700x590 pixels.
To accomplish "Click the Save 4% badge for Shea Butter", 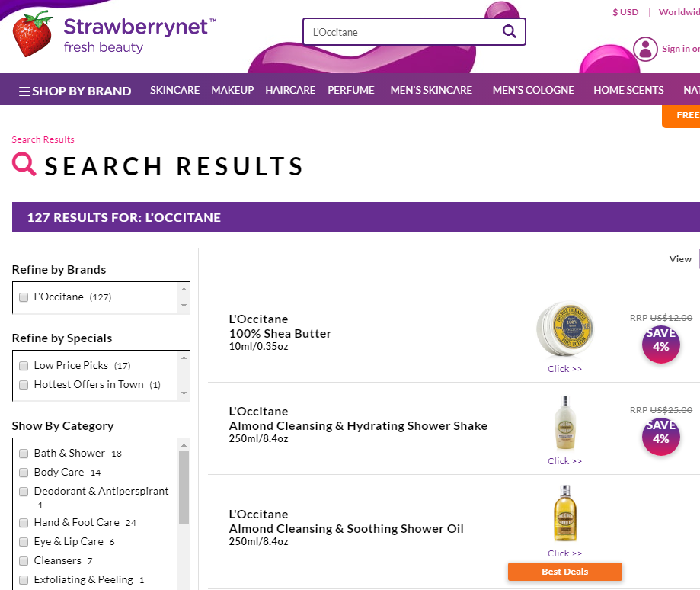I will [x=660, y=344].
